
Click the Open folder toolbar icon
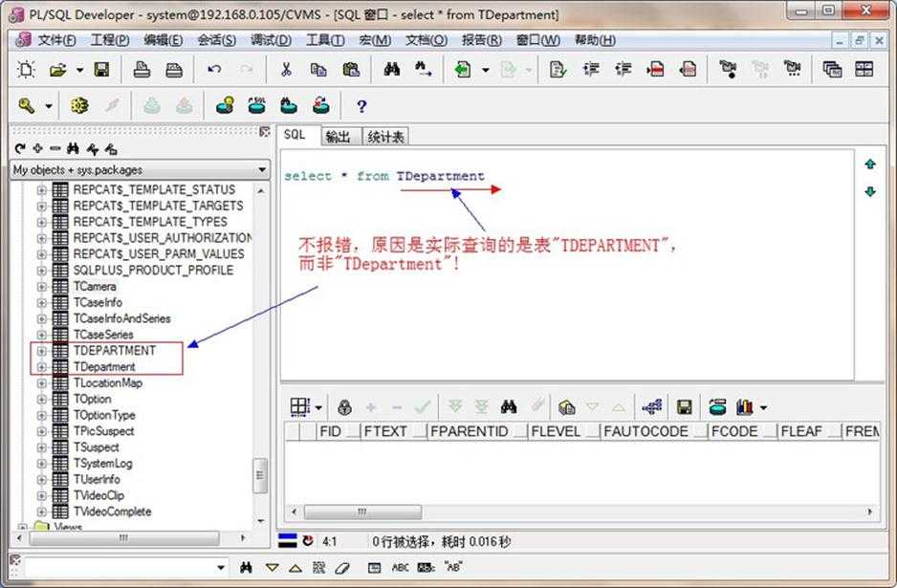coord(57,70)
